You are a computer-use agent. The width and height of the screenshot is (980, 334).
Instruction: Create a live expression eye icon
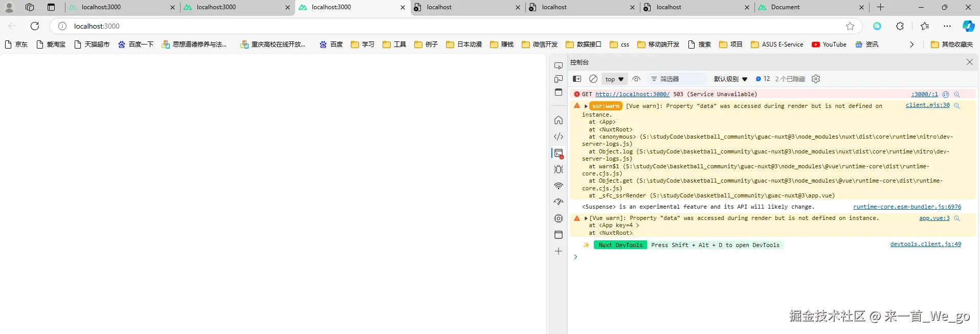pos(636,79)
